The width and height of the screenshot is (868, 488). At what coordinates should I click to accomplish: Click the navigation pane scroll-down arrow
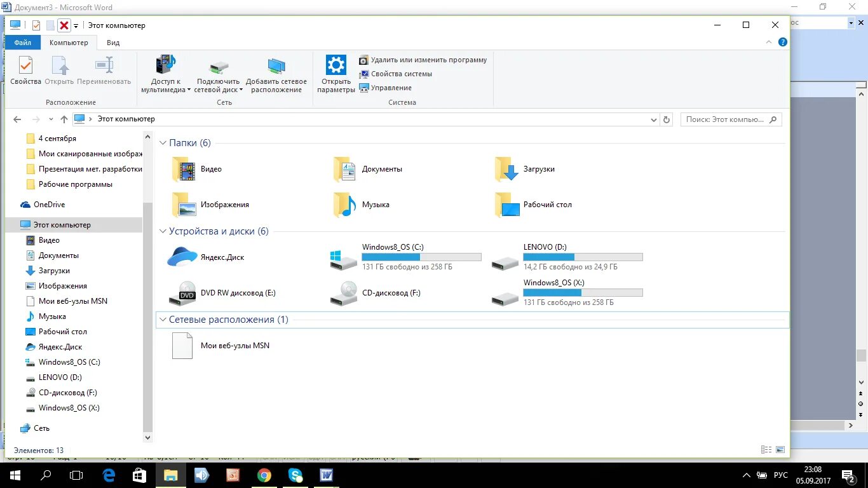point(148,437)
